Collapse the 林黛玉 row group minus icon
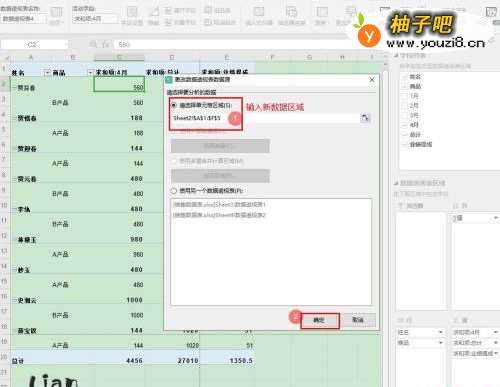 (x=14, y=240)
